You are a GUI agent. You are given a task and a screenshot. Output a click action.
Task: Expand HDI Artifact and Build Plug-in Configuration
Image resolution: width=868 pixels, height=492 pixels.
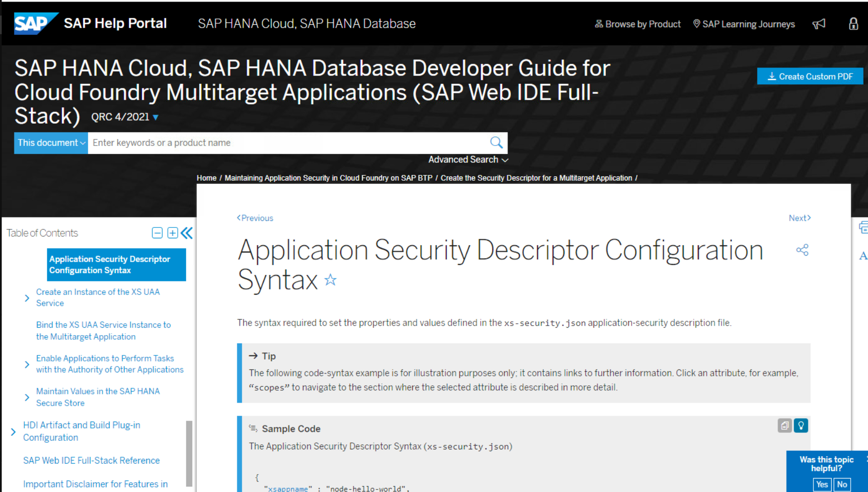[13, 432]
